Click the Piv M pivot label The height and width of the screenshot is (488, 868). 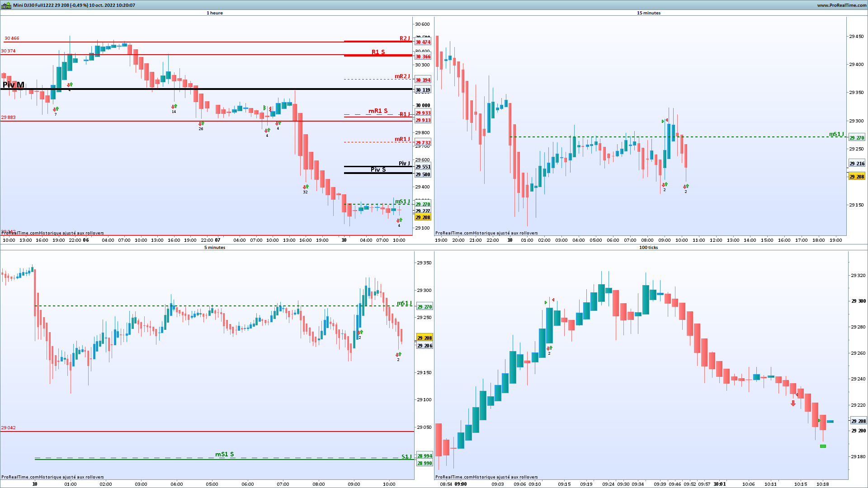[14, 85]
